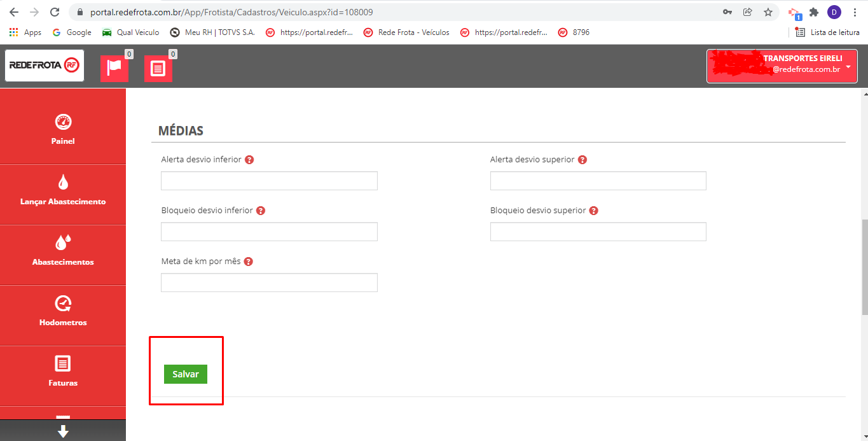Go to Abastecimentos in the sidebar
868x441 pixels.
coord(63,251)
